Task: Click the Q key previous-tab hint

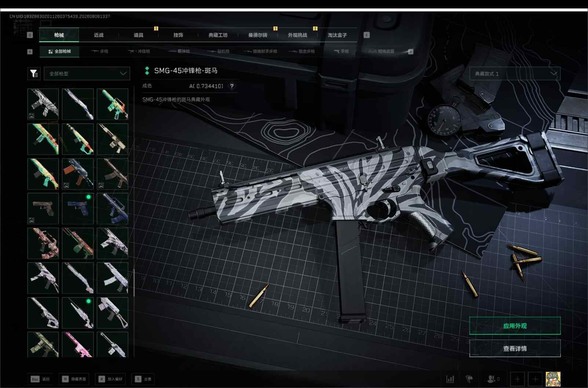Action: coord(30,35)
